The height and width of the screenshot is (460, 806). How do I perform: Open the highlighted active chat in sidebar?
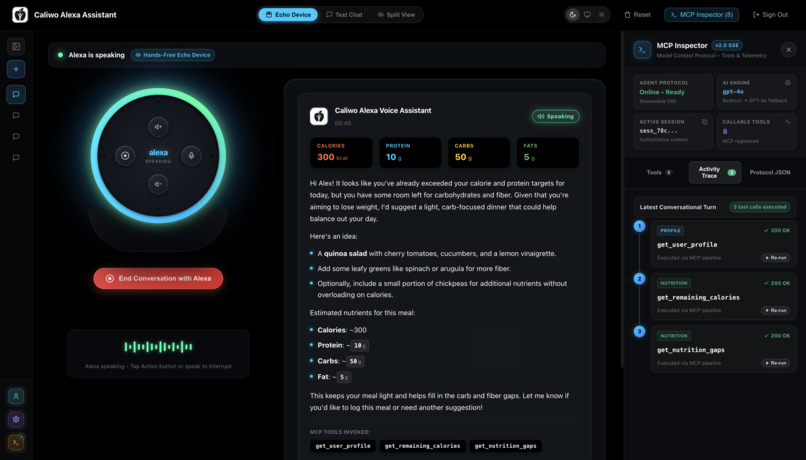pyautogui.click(x=16, y=94)
